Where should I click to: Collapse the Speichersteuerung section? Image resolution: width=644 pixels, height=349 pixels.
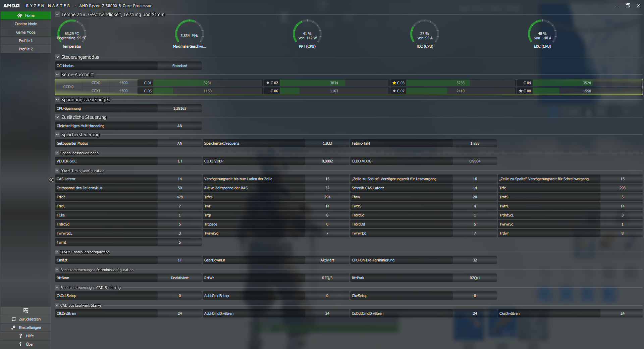tap(57, 135)
